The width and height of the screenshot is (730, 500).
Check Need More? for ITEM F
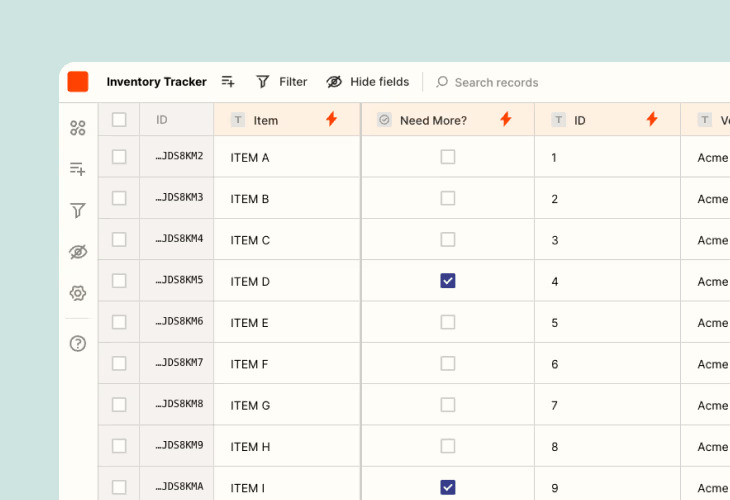(x=448, y=363)
